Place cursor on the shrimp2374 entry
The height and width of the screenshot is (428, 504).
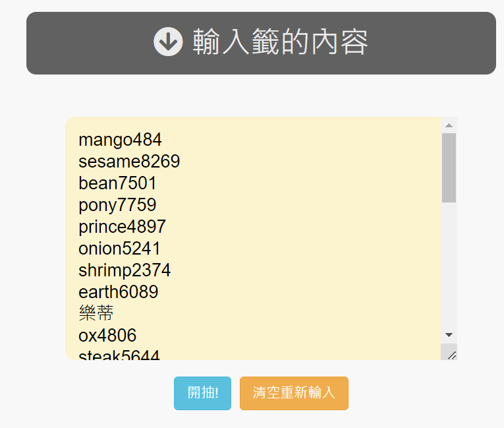[x=125, y=270]
